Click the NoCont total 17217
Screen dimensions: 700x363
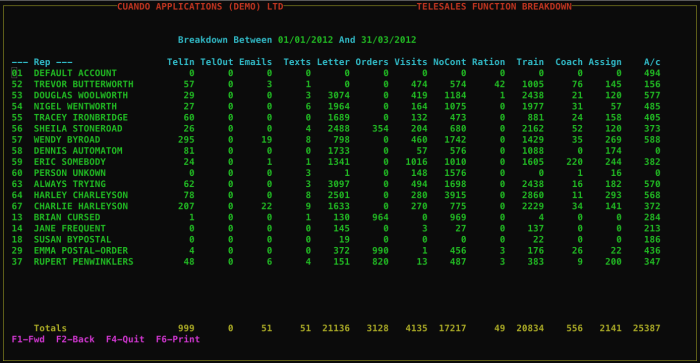[453, 328]
